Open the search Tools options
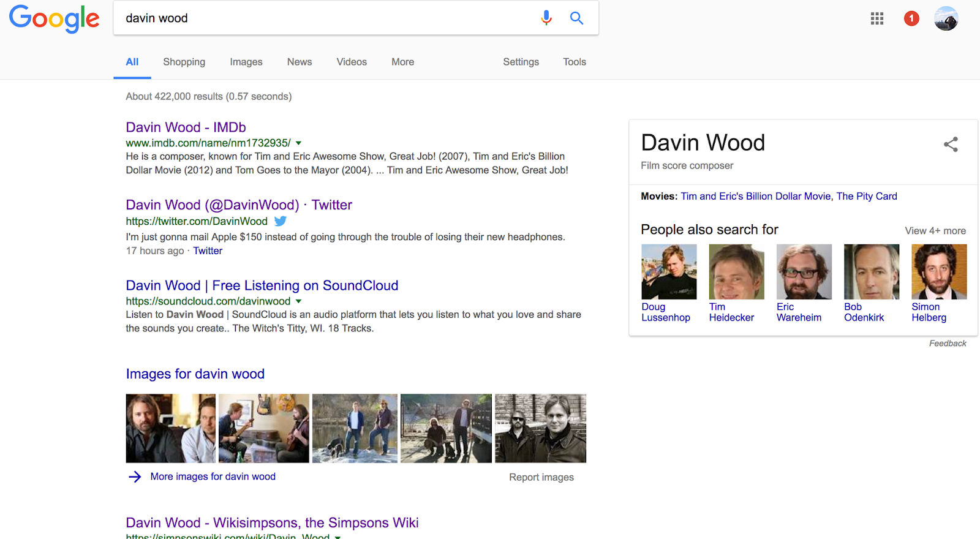The height and width of the screenshot is (539, 980). click(x=575, y=62)
